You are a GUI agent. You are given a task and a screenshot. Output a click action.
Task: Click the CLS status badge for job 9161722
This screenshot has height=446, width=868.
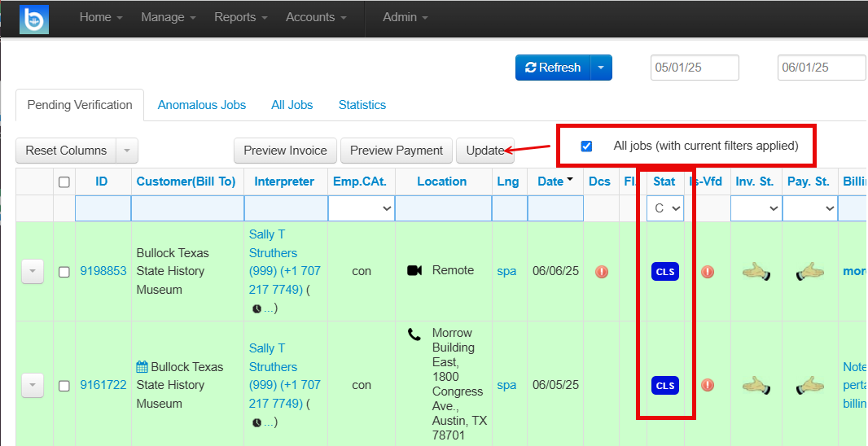click(664, 385)
